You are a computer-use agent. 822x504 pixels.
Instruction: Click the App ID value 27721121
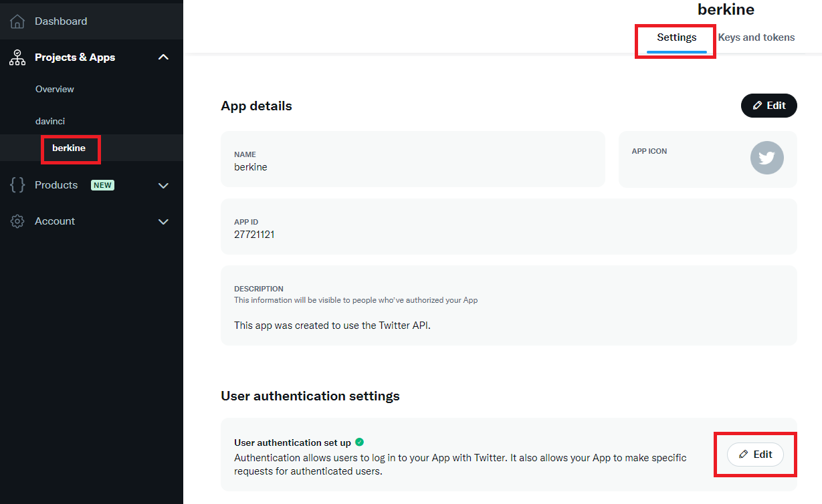254,235
